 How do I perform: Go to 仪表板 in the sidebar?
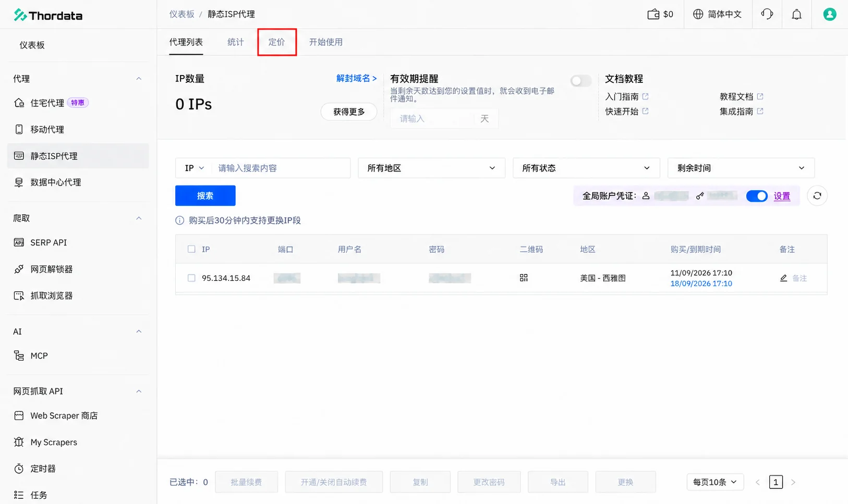coord(78,45)
